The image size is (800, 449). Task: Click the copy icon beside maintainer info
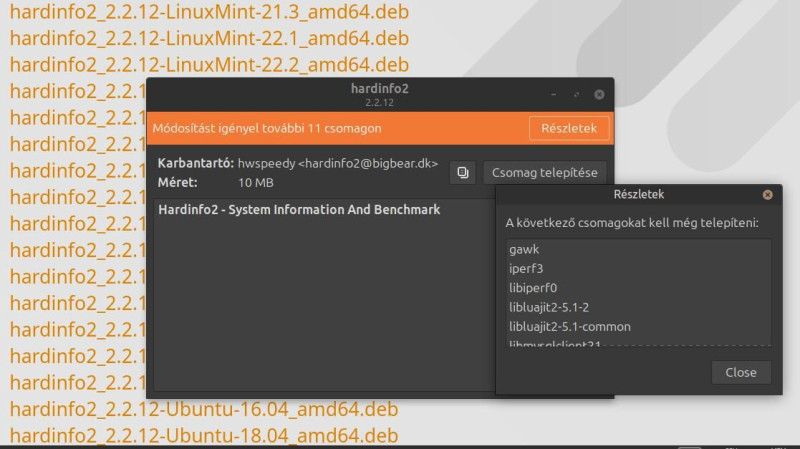(x=463, y=172)
